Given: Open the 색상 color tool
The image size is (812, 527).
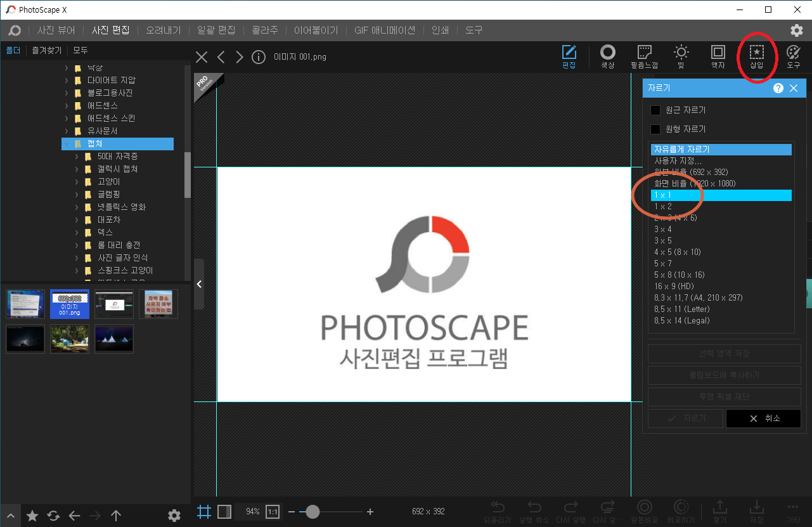Looking at the screenshot, I should pos(607,56).
